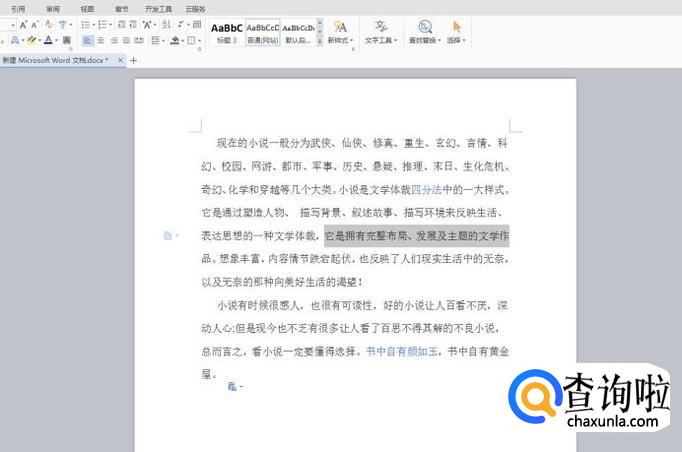Open the 选择 cursor tool menu
Screen dimensions: 682x452
tap(456, 32)
